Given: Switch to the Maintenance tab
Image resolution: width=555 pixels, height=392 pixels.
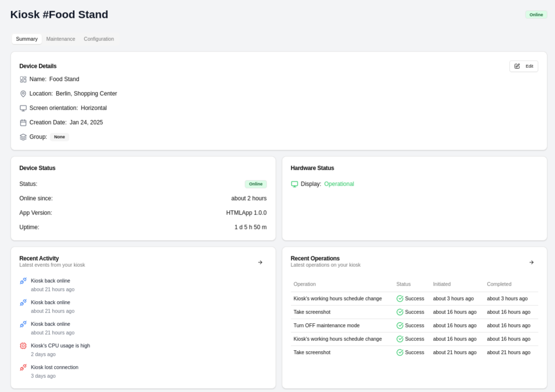Looking at the screenshot, I should point(61,39).
